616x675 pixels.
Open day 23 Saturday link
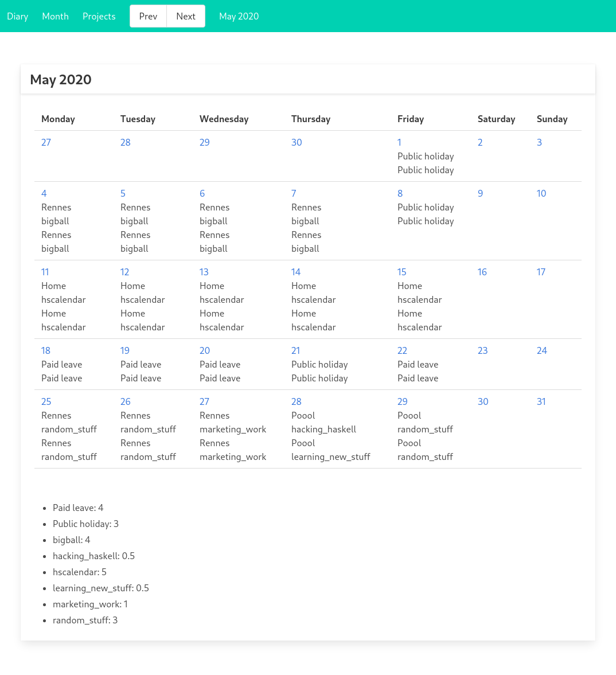coord(483,351)
